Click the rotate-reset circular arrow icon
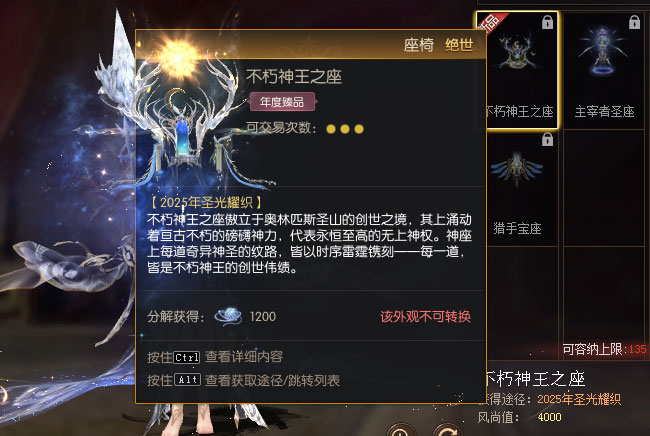The image size is (650, 436). [x=447, y=431]
